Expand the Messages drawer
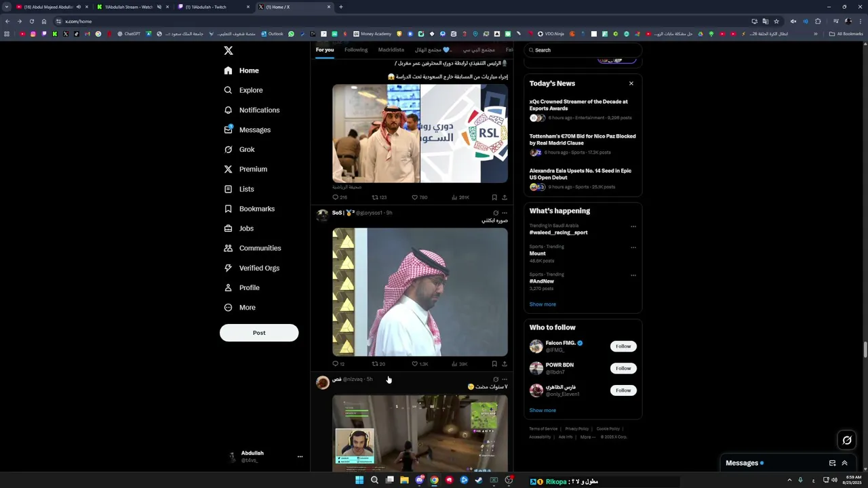The height and width of the screenshot is (488, 868). tap(844, 464)
